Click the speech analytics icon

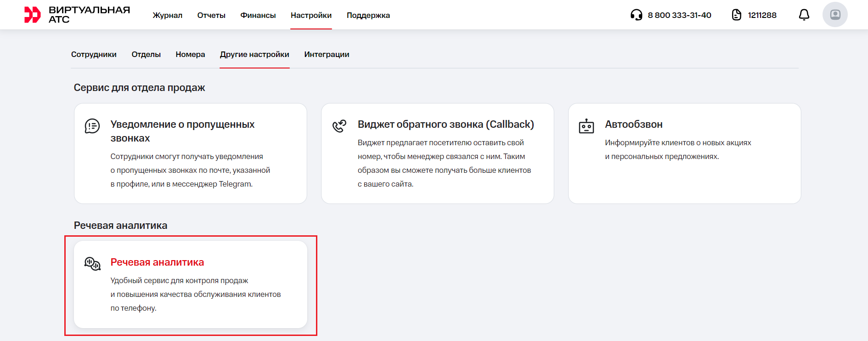pyautogui.click(x=92, y=264)
